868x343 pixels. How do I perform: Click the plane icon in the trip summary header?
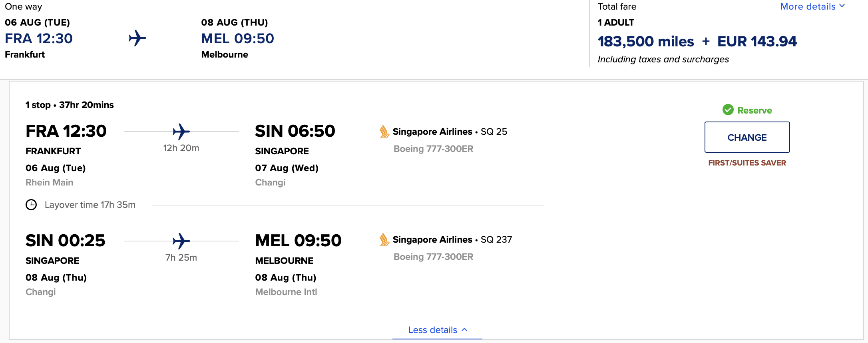click(x=137, y=38)
